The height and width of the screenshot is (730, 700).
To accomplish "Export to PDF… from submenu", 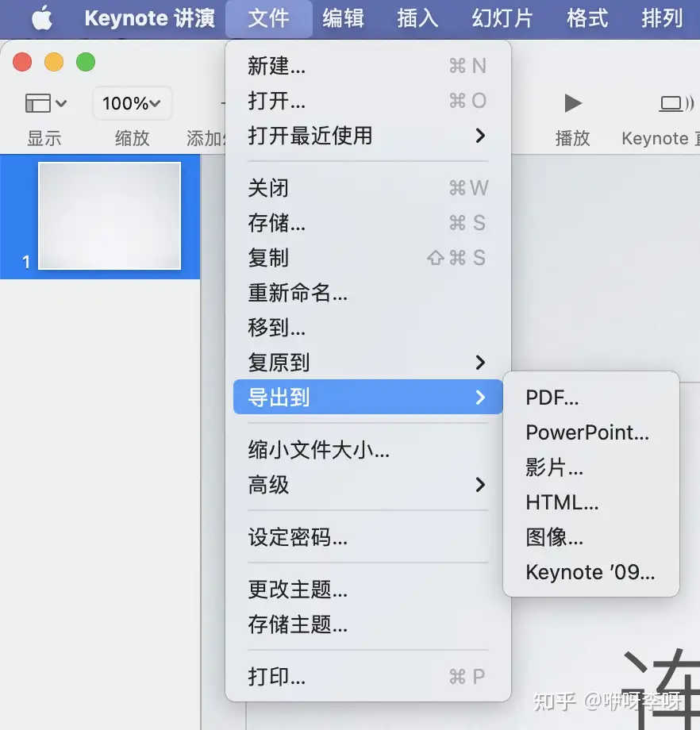I will tap(591, 398).
